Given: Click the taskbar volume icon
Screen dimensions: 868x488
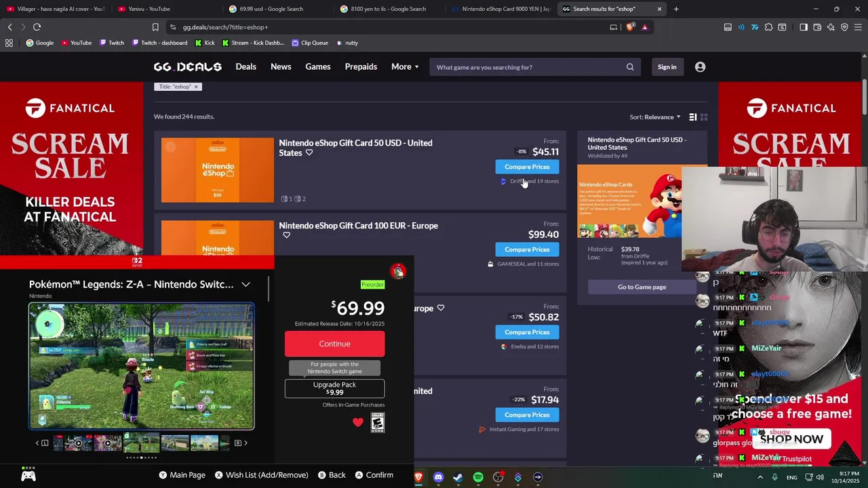Looking at the screenshot, I should (820, 477).
